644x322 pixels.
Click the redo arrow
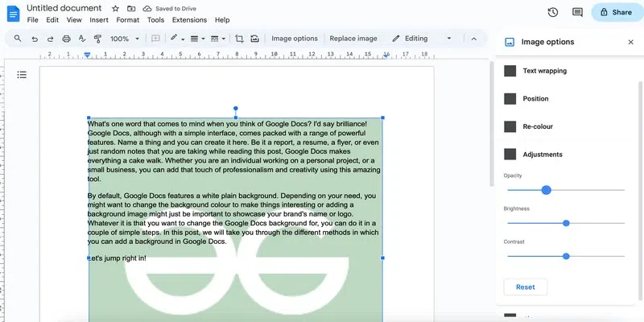pyautogui.click(x=50, y=39)
